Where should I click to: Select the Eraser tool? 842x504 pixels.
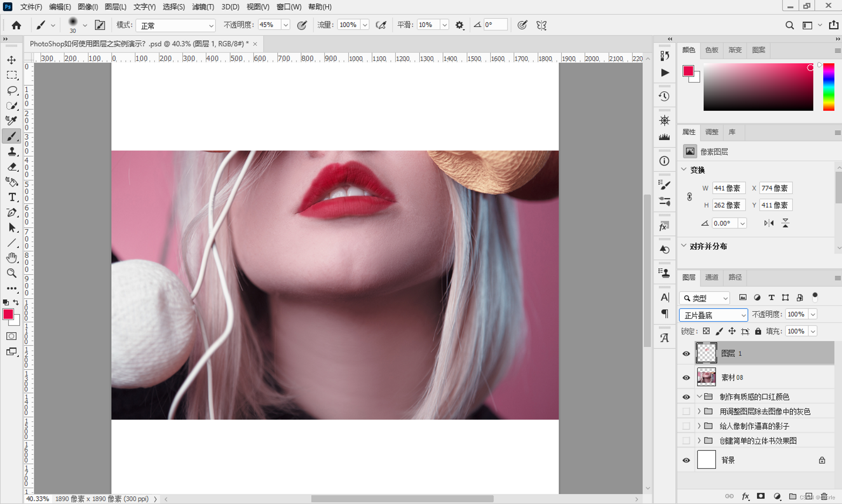tap(12, 166)
